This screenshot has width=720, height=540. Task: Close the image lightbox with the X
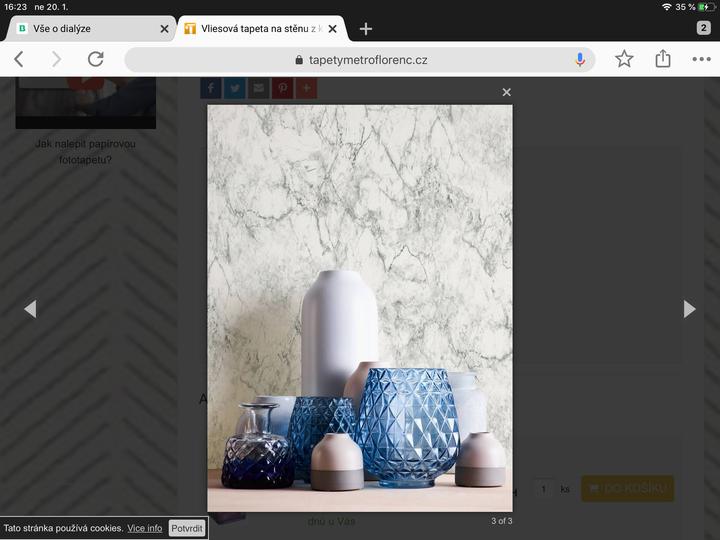pos(506,92)
